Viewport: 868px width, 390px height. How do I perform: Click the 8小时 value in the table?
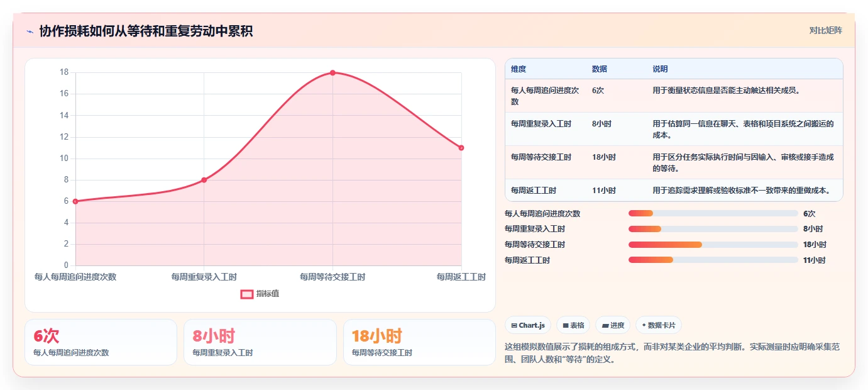click(x=602, y=124)
